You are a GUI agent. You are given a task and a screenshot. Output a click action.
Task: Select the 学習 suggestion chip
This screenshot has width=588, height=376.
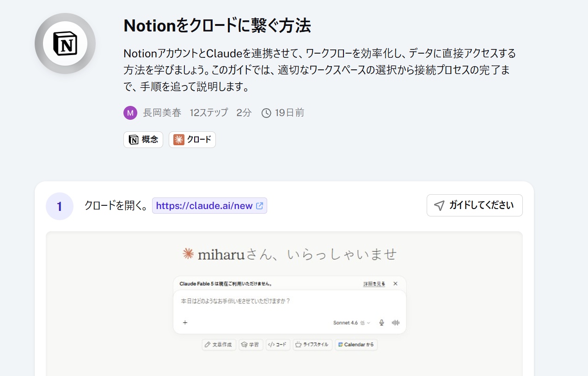(251, 345)
